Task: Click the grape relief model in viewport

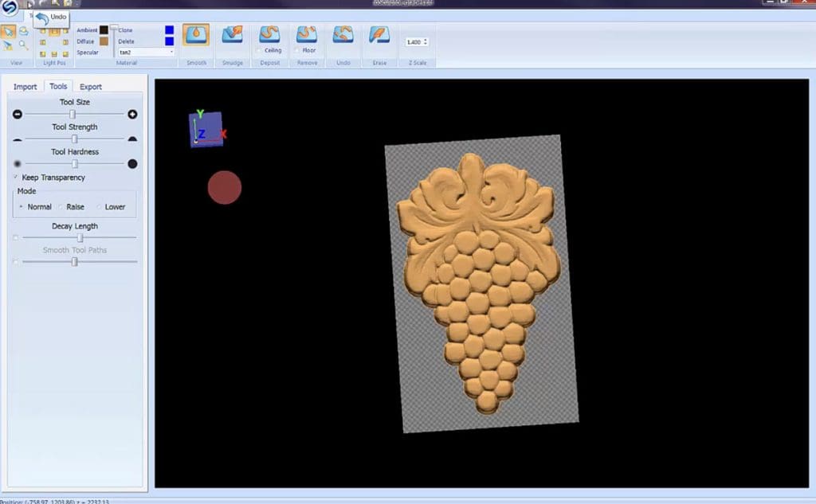Action: (480, 283)
